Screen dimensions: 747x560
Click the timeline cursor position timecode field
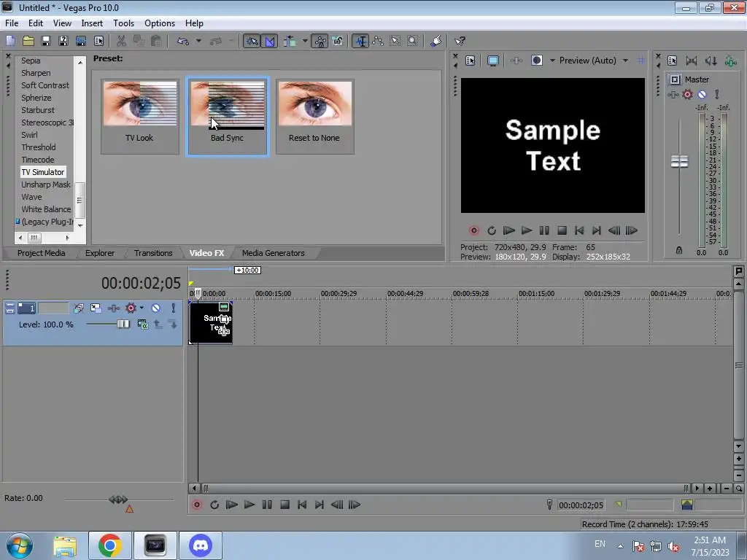(x=581, y=505)
